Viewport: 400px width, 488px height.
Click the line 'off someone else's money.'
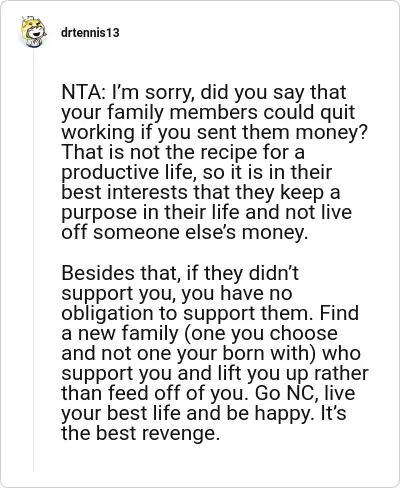(x=185, y=232)
